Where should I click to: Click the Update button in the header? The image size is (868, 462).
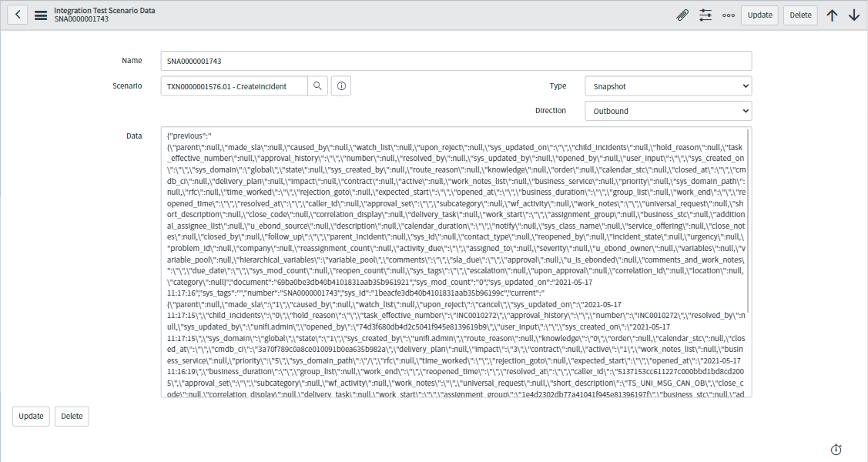click(x=759, y=15)
